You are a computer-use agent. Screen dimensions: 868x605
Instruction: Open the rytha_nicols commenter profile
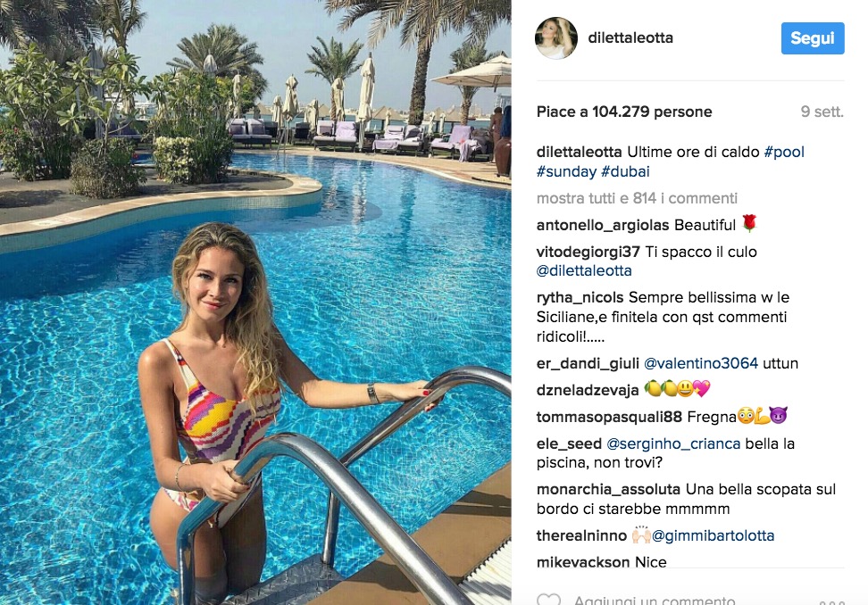point(580,297)
